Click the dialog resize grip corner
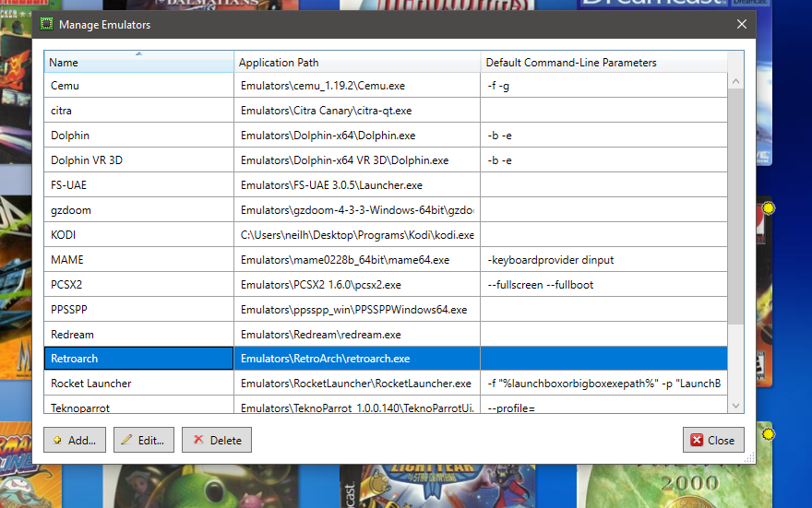The height and width of the screenshot is (508, 812). [x=749, y=457]
